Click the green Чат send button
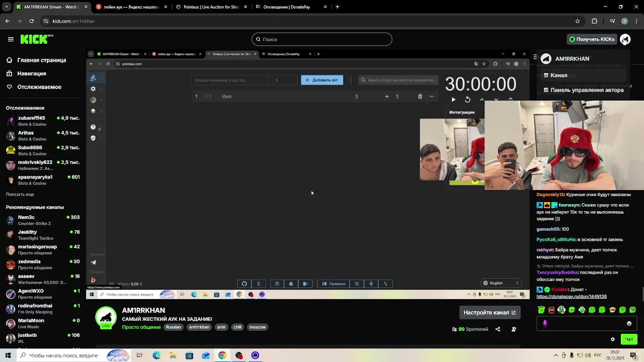This screenshot has height=362, width=644. pos(629,339)
